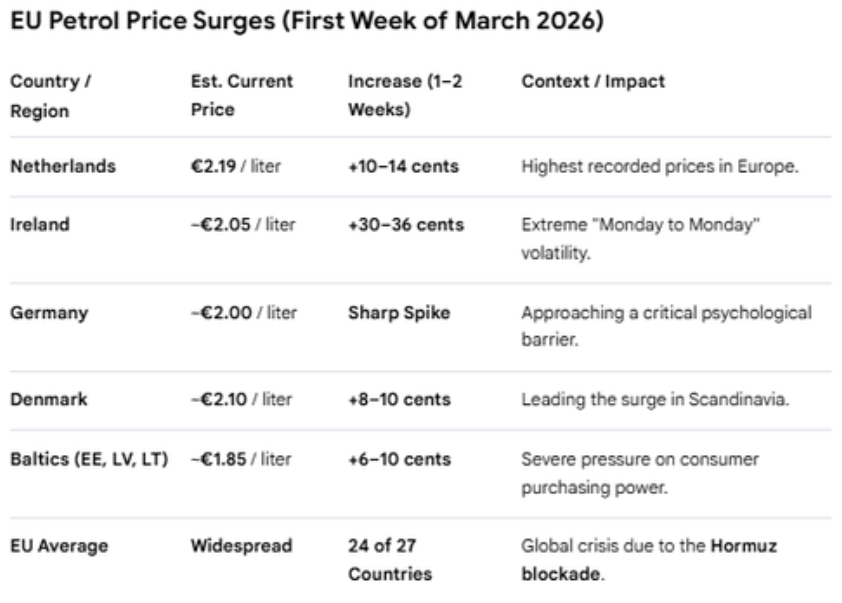Viewport: 842px width, 603px height.
Task: Click the "Est. Current Price" column header
Action: 241,95
